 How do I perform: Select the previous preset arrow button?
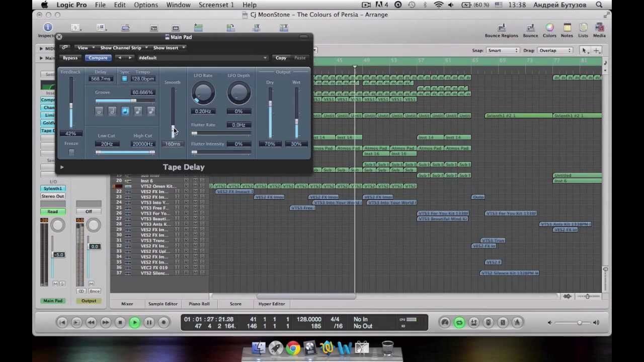point(119,58)
